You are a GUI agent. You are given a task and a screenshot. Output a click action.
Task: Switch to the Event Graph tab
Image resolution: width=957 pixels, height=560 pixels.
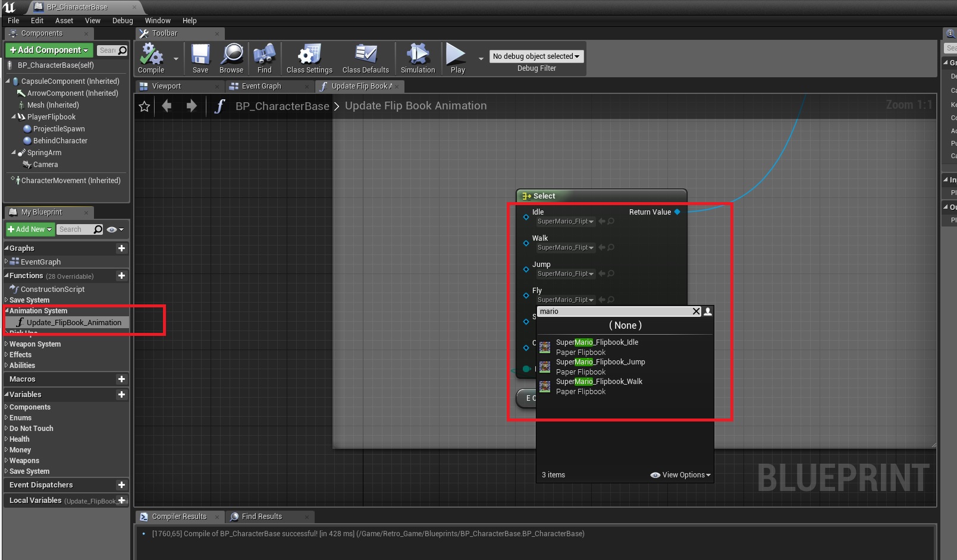[261, 86]
